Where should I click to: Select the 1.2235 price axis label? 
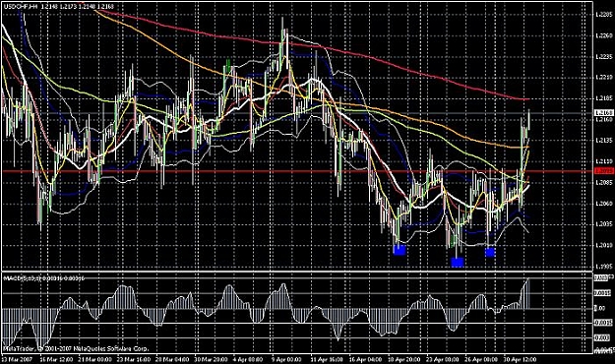click(604, 56)
